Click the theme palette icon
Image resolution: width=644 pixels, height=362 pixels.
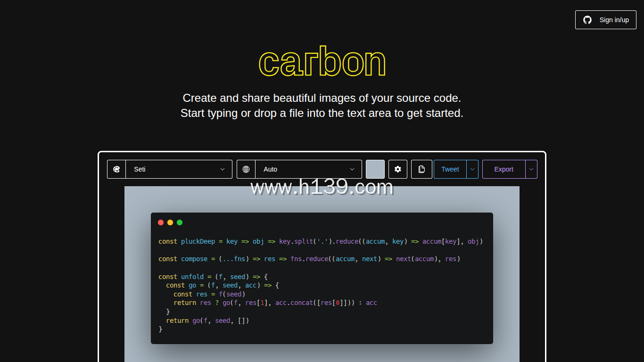coord(116,169)
